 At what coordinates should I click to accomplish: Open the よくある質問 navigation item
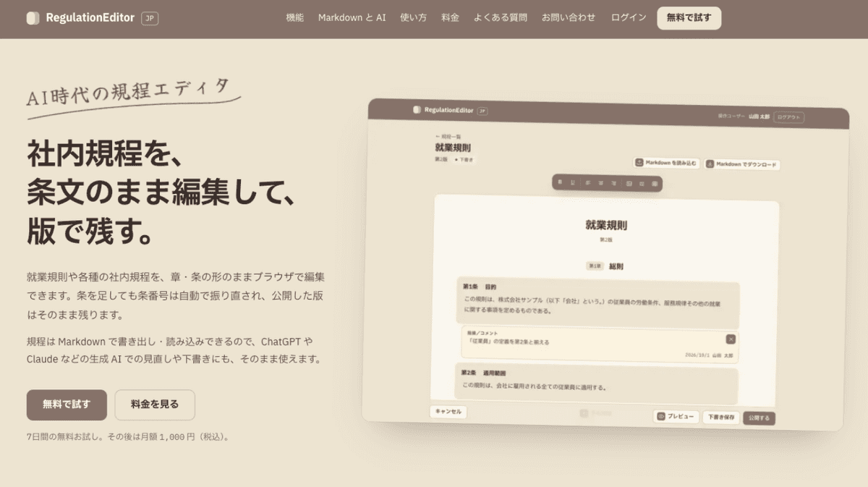coord(501,18)
